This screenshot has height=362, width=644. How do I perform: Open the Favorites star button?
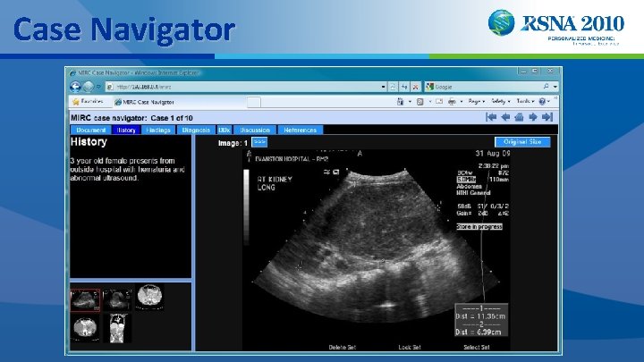tap(88, 101)
